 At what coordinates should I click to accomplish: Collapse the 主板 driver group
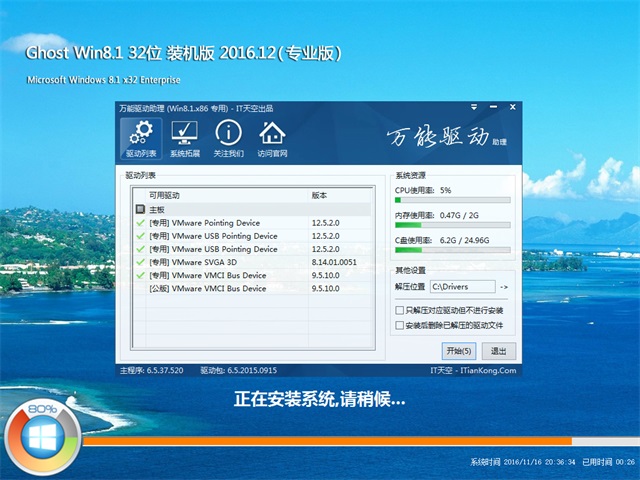[141, 210]
